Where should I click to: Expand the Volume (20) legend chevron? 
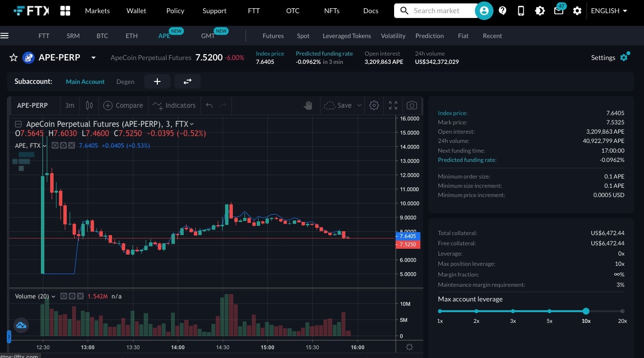tap(53, 296)
